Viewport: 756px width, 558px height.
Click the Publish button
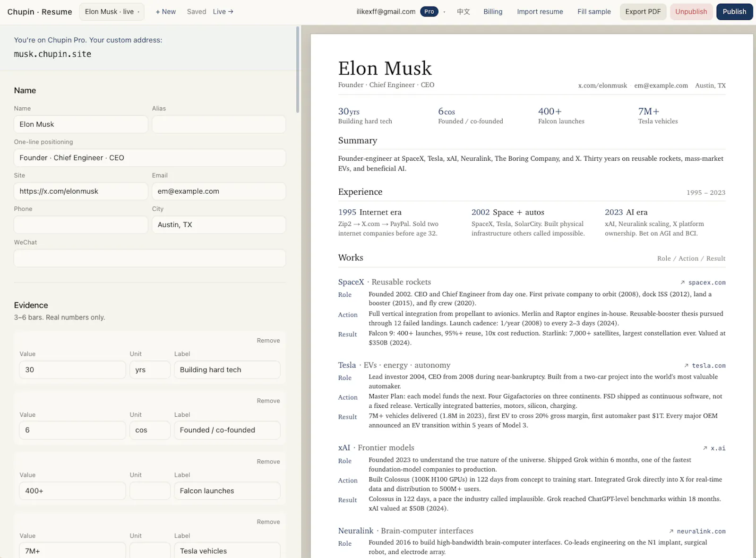[x=734, y=12]
